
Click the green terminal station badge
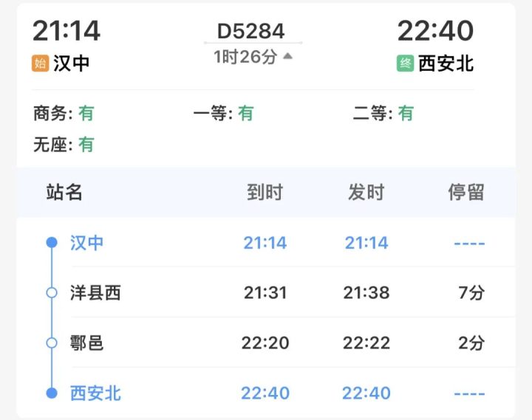click(406, 63)
